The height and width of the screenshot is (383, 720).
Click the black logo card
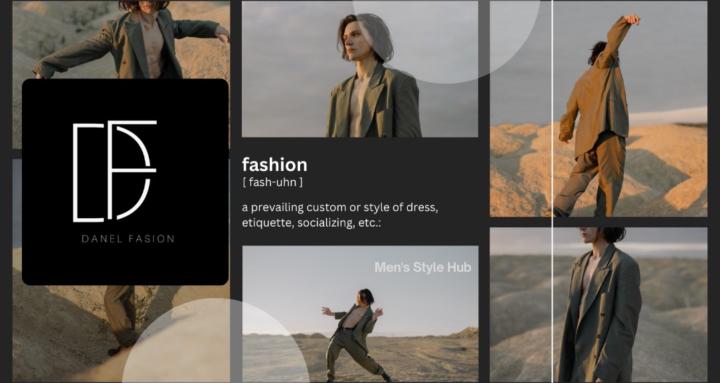point(125,182)
